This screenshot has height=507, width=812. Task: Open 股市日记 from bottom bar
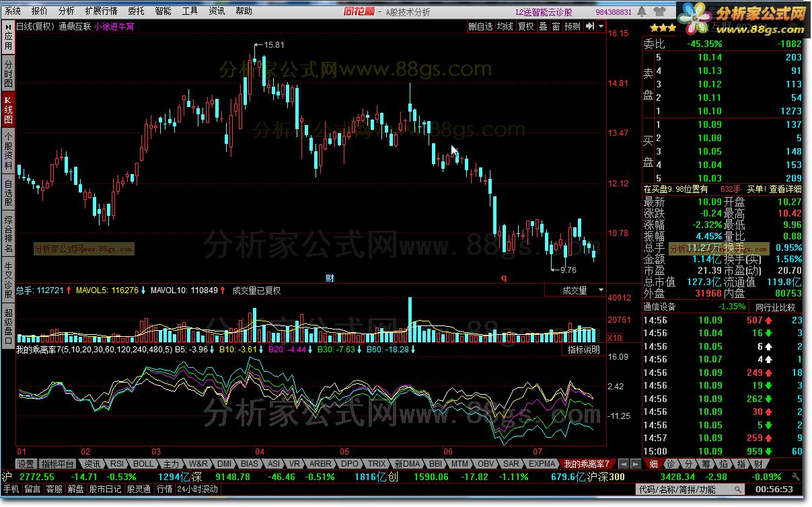[106, 490]
